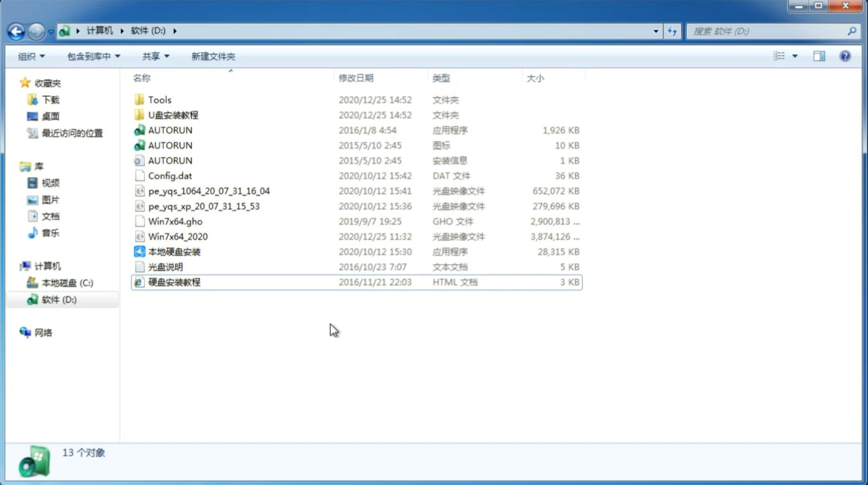
Task: Open pe_yqs_1064 disc image file
Action: click(209, 191)
